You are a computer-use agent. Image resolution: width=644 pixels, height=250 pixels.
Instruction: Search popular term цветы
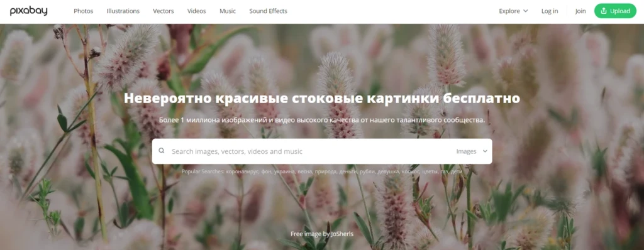(x=430, y=171)
